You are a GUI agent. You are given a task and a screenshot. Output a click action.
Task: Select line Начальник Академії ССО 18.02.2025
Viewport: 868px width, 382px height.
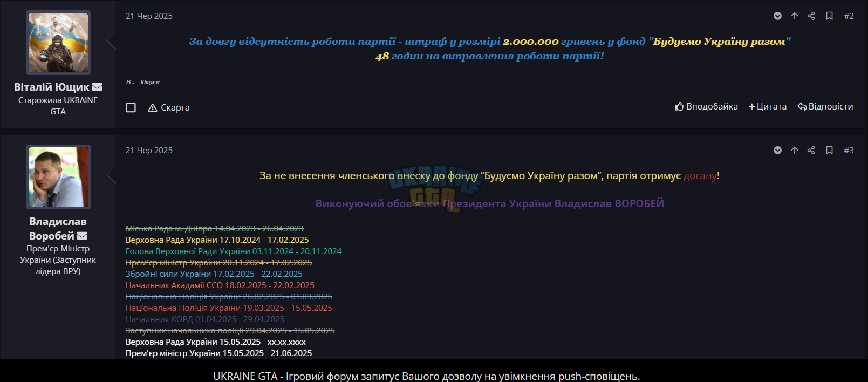(220, 285)
